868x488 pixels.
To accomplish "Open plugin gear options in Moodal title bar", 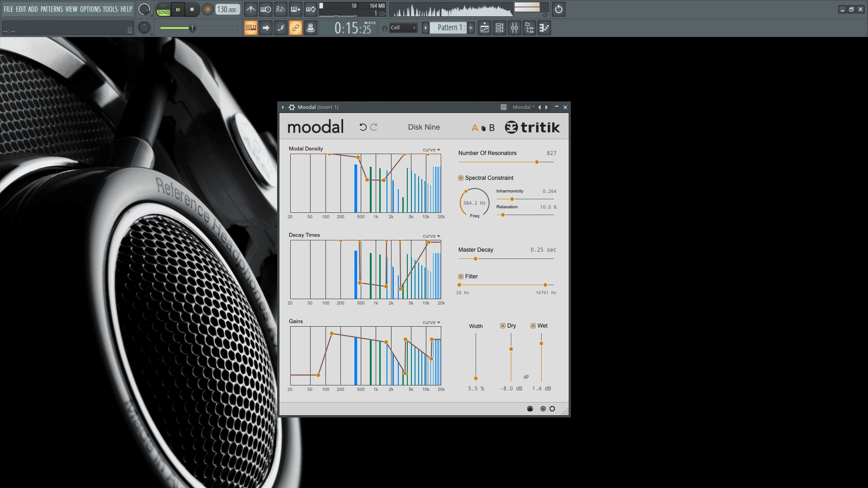I will pos(292,107).
